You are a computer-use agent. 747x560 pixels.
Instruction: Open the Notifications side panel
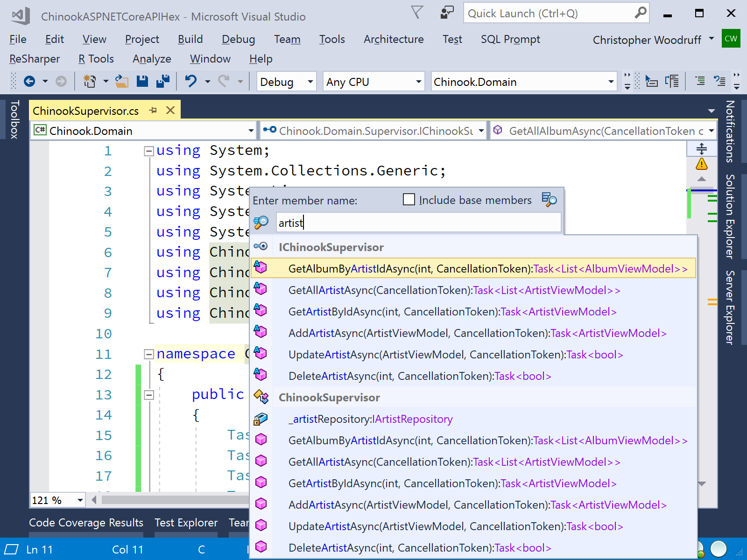(730, 131)
